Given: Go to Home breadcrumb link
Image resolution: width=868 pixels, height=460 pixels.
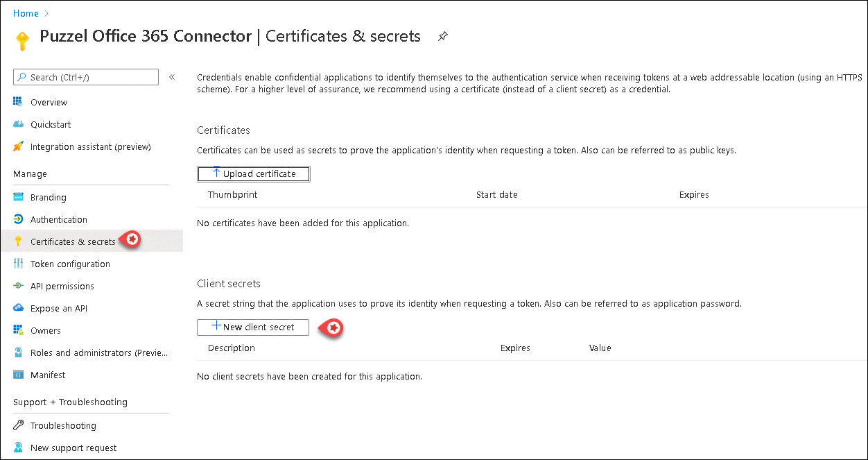Looking at the screenshot, I should (x=26, y=13).
